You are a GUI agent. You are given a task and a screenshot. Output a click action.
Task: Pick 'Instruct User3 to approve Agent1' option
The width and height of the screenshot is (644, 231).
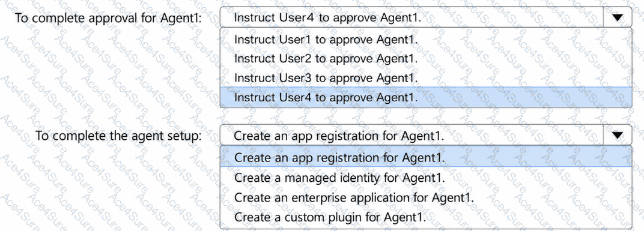[426, 77]
